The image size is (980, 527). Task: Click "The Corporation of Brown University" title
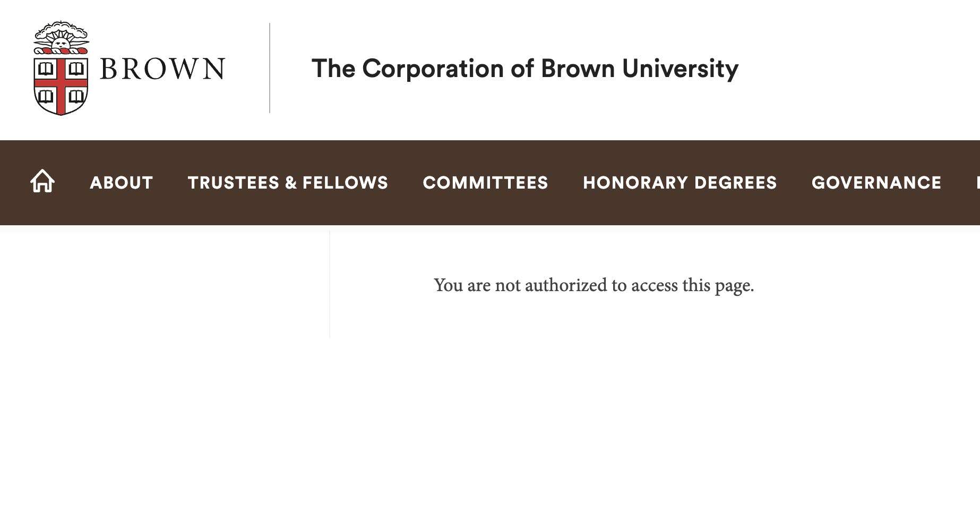525,69
